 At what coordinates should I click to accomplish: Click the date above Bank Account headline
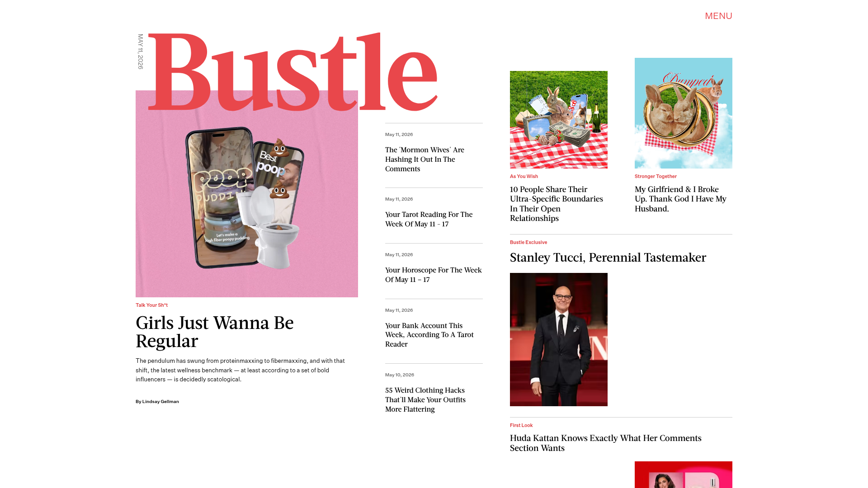[399, 310]
